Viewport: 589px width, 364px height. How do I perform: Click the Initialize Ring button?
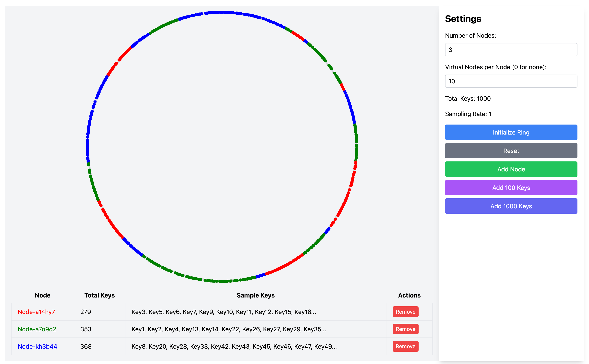[x=511, y=132]
